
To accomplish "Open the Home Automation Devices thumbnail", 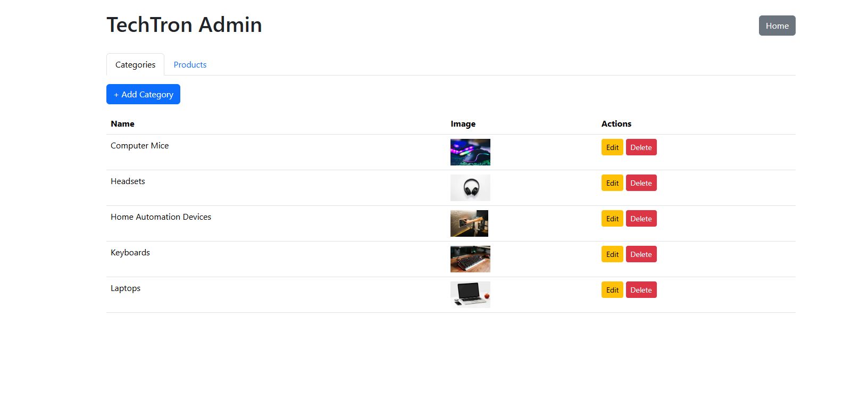I will [469, 223].
